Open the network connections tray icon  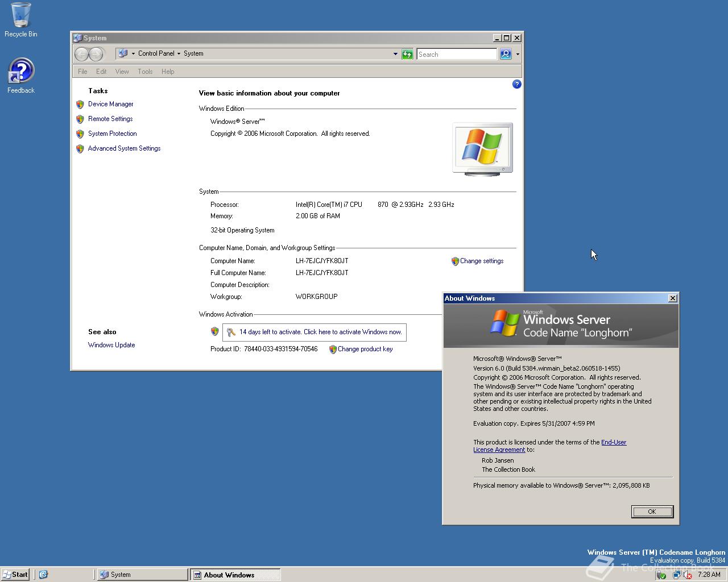[x=676, y=575]
